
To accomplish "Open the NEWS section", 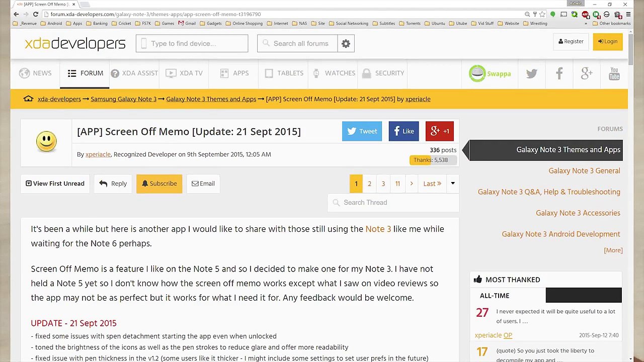I will coord(35,73).
